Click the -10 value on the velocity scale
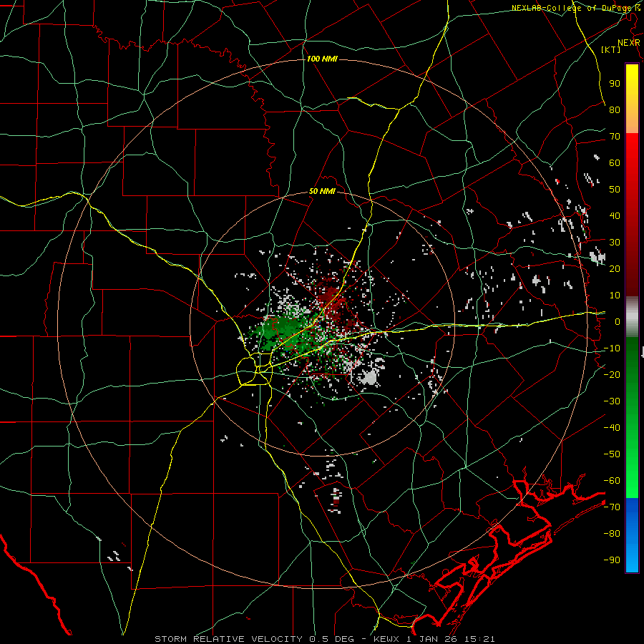The image size is (644, 644). [x=612, y=348]
